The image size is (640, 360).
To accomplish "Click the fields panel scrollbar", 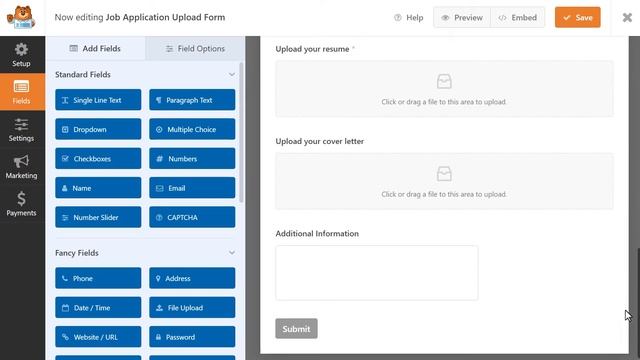I will pos(242,133).
